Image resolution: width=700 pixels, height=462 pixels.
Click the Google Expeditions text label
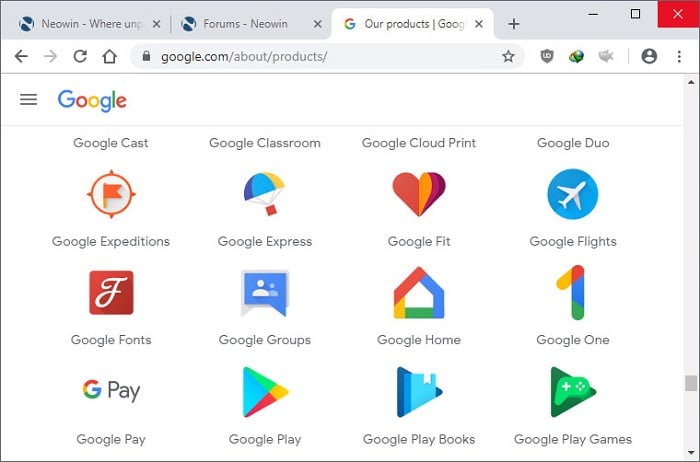[x=111, y=241]
